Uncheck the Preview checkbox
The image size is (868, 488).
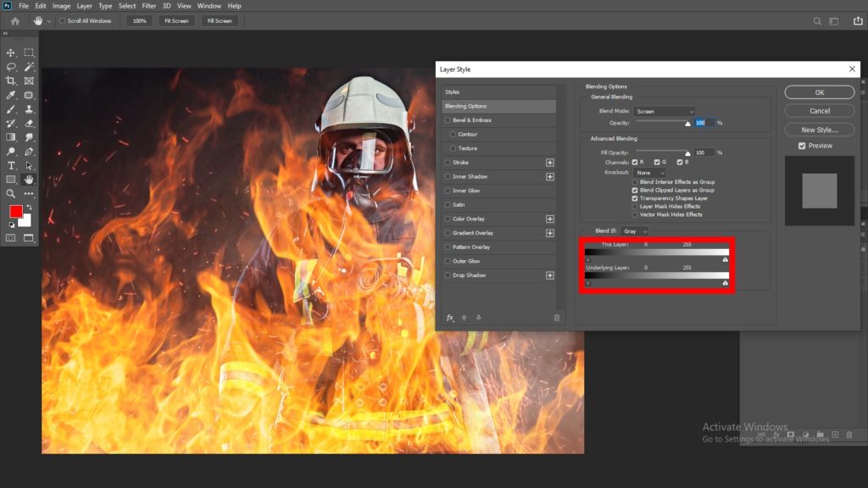click(802, 146)
